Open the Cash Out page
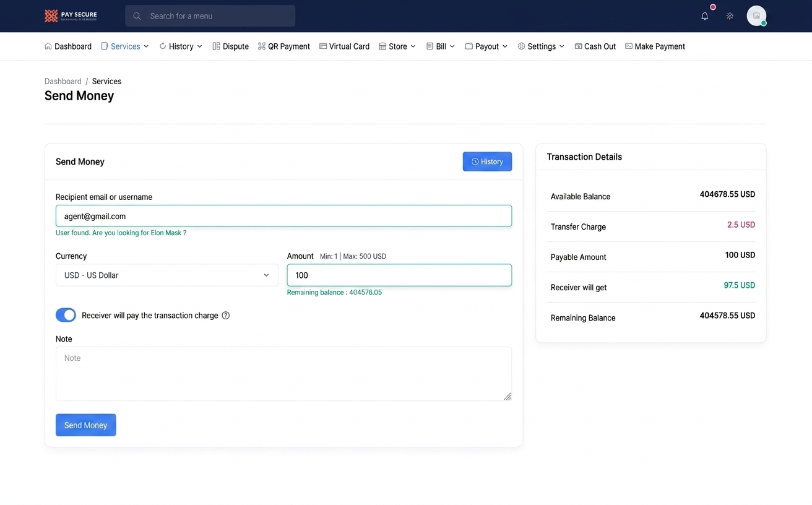Viewport: 812px width, 505px height. 595,46
